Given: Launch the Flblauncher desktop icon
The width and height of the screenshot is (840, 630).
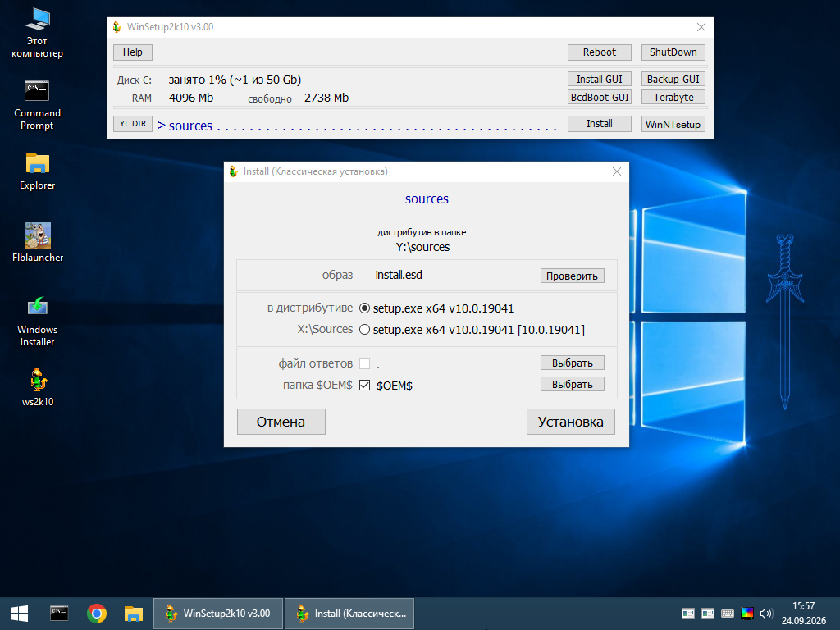Looking at the screenshot, I should click(x=38, y=242).
